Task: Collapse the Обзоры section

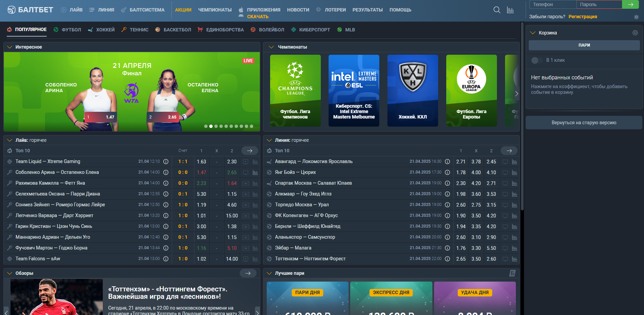Action: (9, 273)
